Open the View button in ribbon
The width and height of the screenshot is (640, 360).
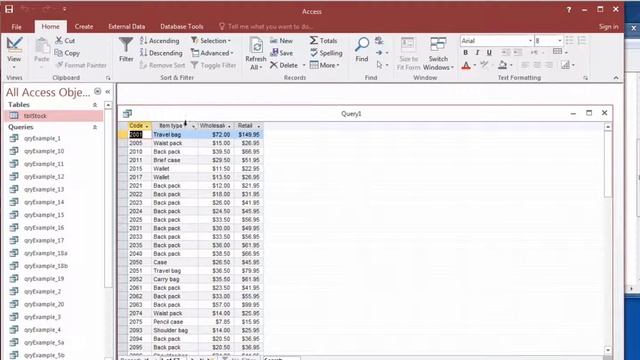pyautogui.click(x=14, y=52)
